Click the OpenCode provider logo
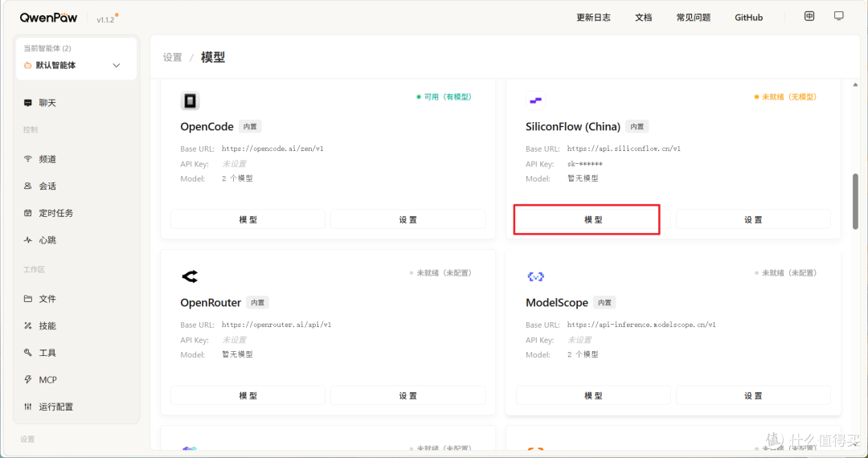 tap(190, 100)
